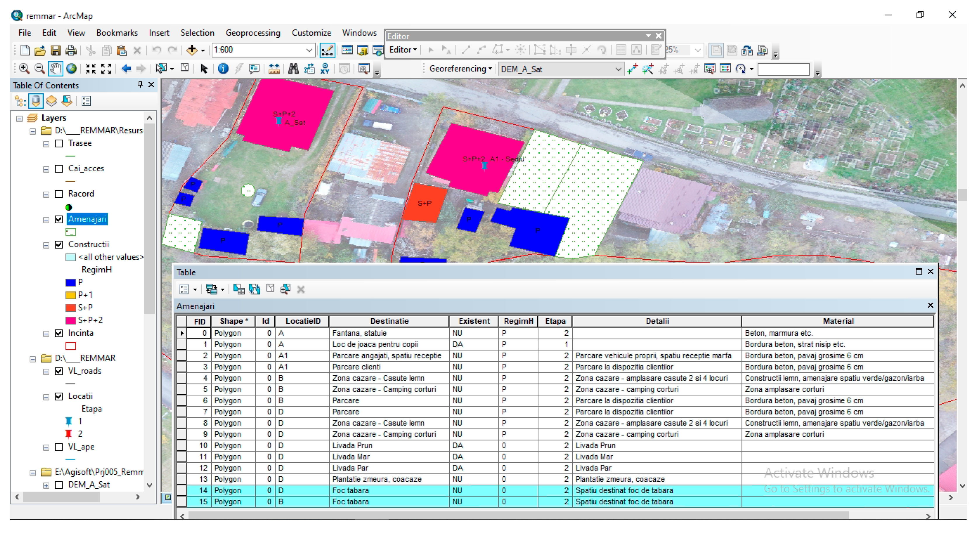Sort by the Destinatie column header

pyautogui.click(x=389, y=321)
